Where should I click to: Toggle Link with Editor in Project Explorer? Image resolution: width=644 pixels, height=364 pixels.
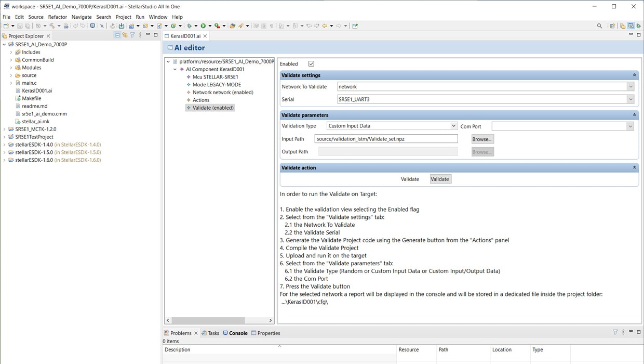(x=125, y=35)
